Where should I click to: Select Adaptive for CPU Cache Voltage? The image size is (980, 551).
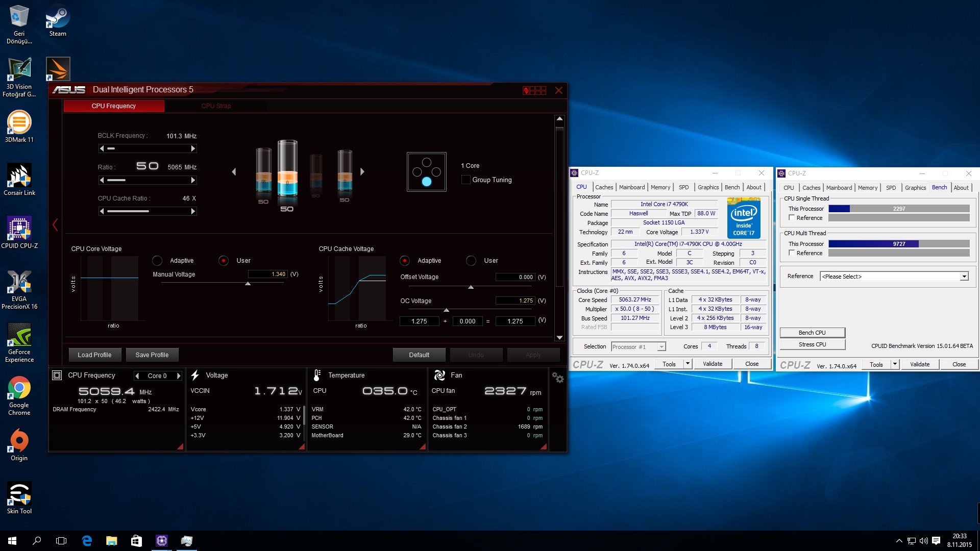point(405,261)
